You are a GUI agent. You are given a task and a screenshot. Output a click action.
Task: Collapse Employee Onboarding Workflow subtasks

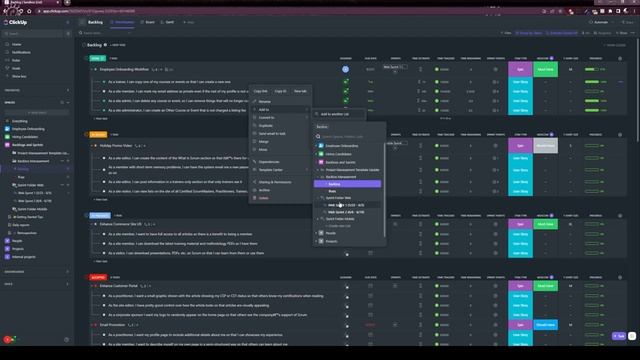pos(92,69)
